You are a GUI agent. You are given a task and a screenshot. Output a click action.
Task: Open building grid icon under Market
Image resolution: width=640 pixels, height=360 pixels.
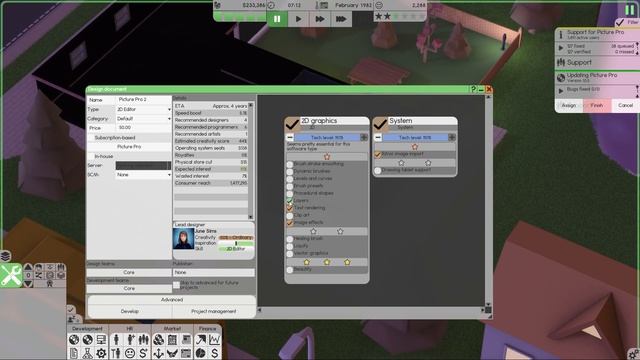click(172, 340)
